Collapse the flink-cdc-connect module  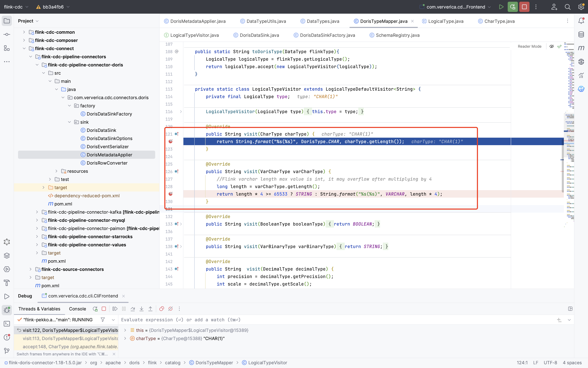[x=24, y=48]
